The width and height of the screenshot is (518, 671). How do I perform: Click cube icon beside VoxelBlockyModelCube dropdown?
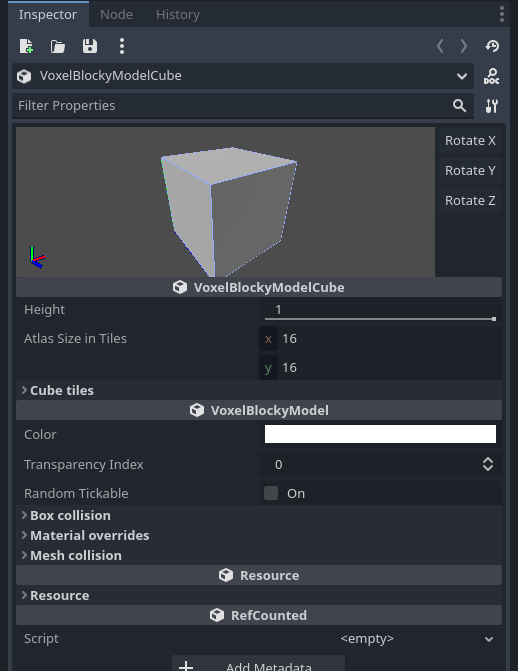tap(24, 76)
